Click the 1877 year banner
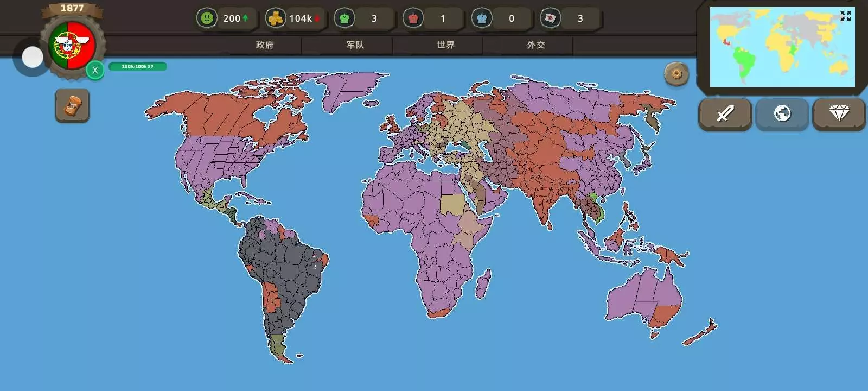The height and width of the screenshot is (391, 868). coord(72,8)
